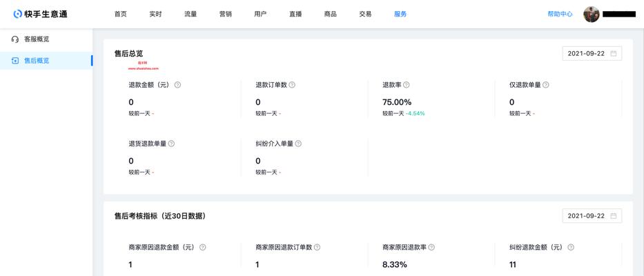Screen dimensions: 644x276
Task: Click the icon beside 售后概览
Action: (15, 61)
